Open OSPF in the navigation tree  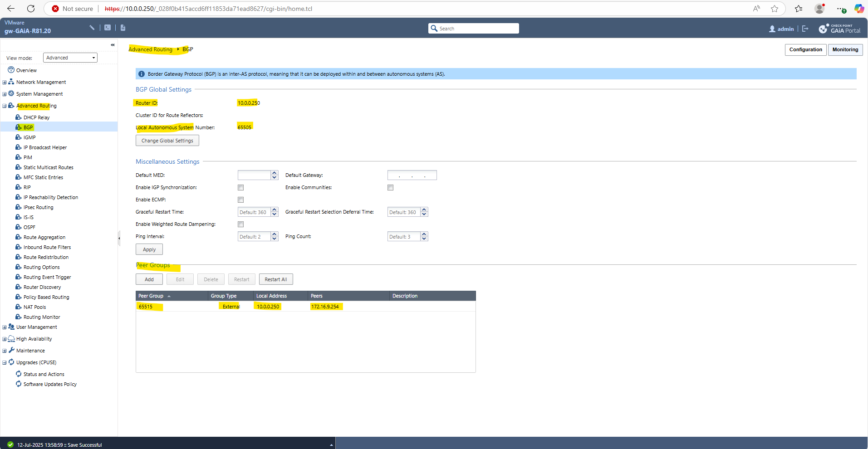29,227
